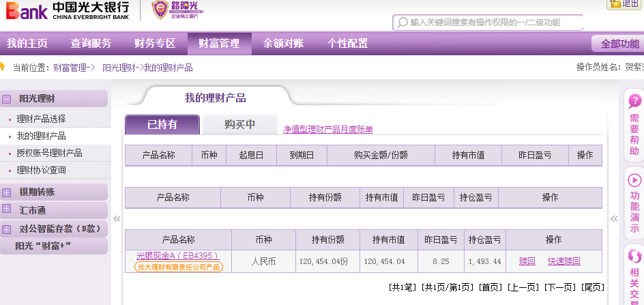Collapse the right sidebar with « arrow
The image size is (644, 305).
pos(614,218)
